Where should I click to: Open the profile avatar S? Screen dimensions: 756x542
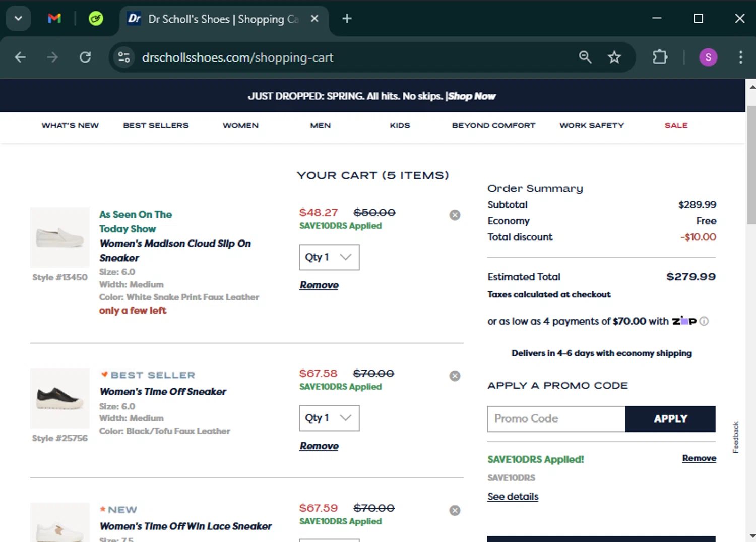click(708, 57)
